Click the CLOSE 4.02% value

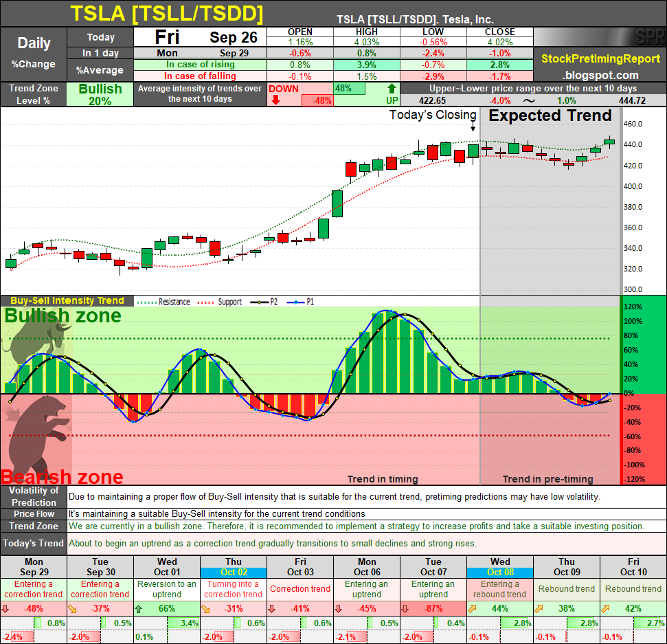coord(500,42)
